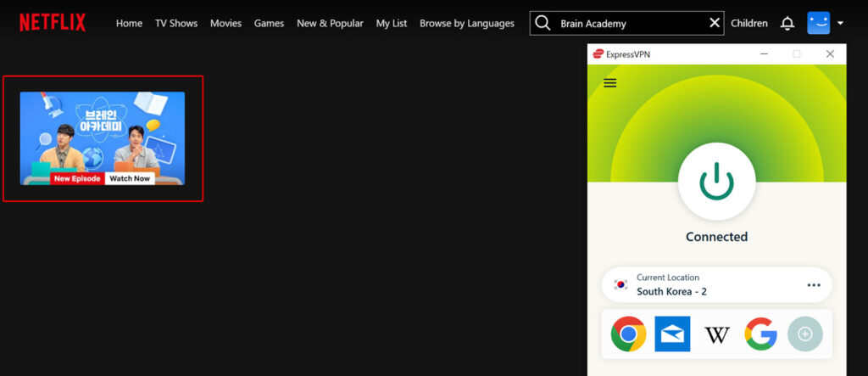The height and width of the screenshot is (376, 868).
Task: Open Browse by Languages
Action: point(467,23)
